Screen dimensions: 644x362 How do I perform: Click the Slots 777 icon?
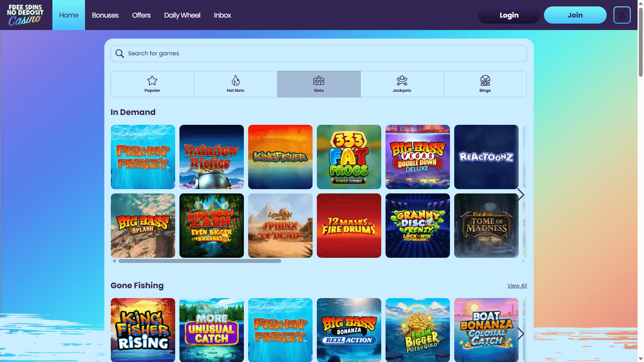point(319,80)
